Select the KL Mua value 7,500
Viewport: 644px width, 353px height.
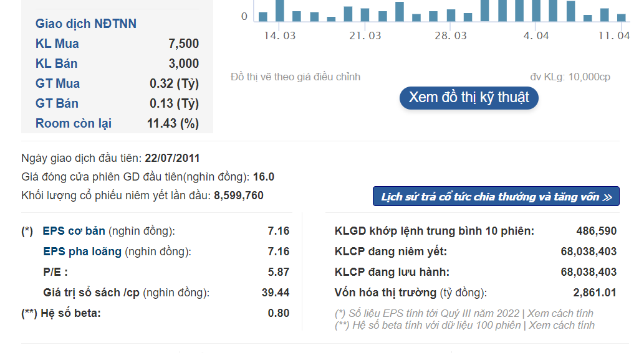click(x=183, y=44)
